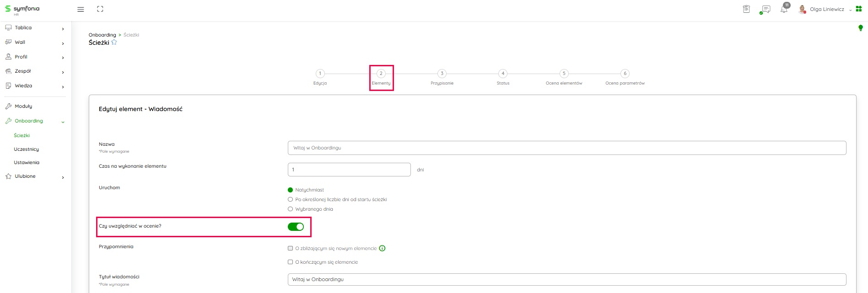868x293 pixels.
Task: Select 'Wybranego dnia' radio option
Action: coord(290,209)
